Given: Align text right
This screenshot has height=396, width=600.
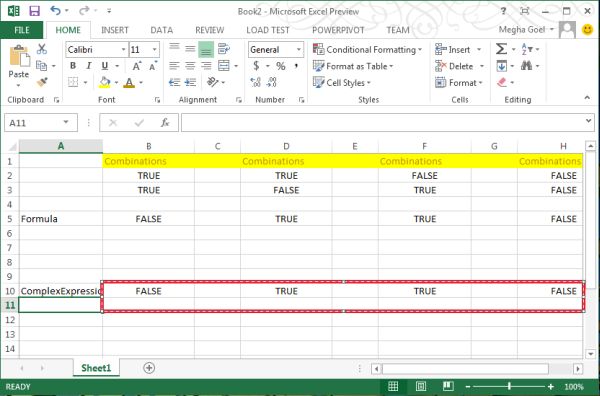Looking at the screenshot, I should [x=206, y=66].
